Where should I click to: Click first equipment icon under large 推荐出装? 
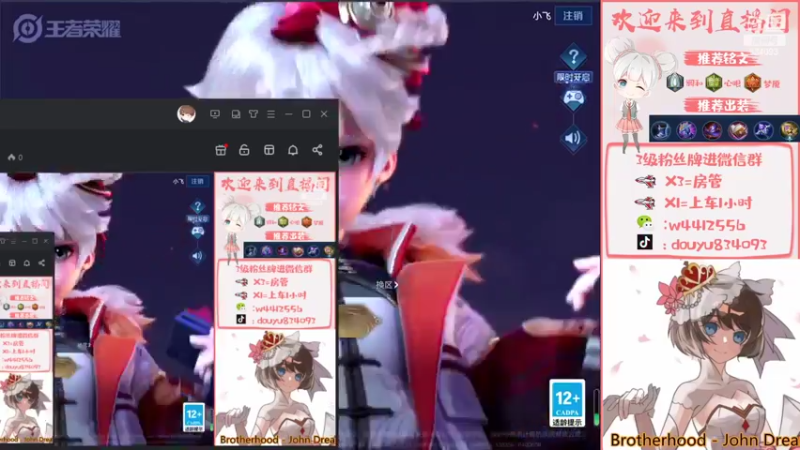pos(661,130)
